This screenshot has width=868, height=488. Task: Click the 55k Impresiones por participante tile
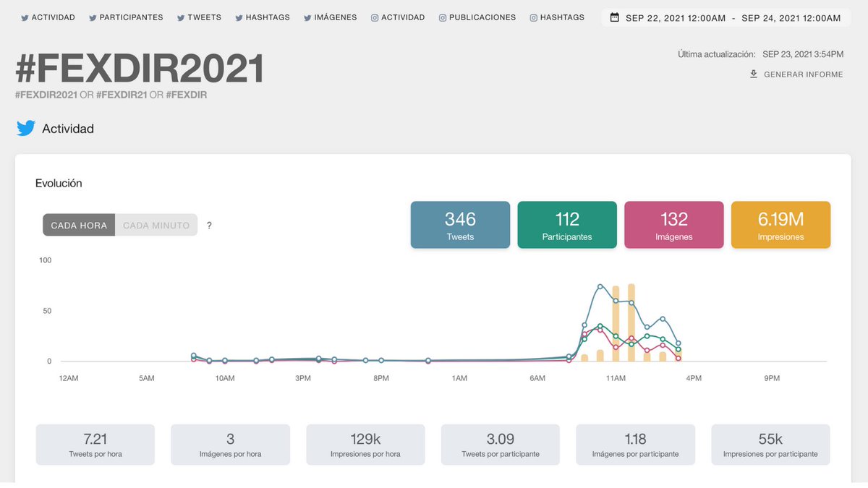[x=771, y=445]
